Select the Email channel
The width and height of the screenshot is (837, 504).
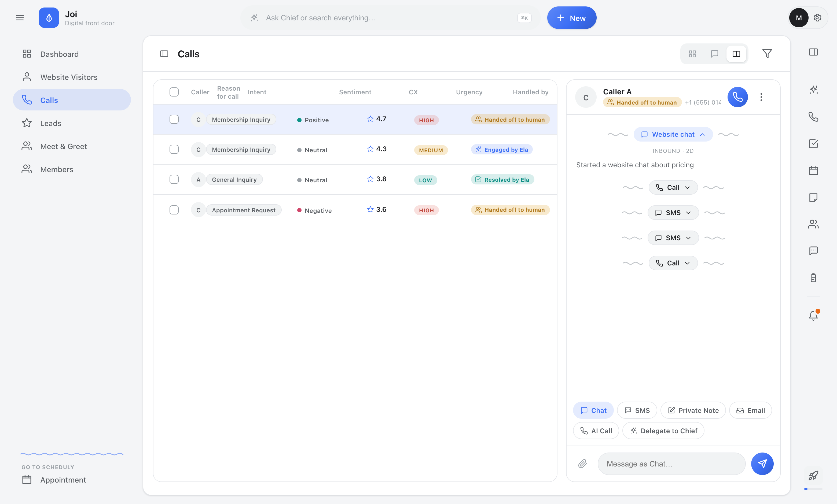(750, 410)
